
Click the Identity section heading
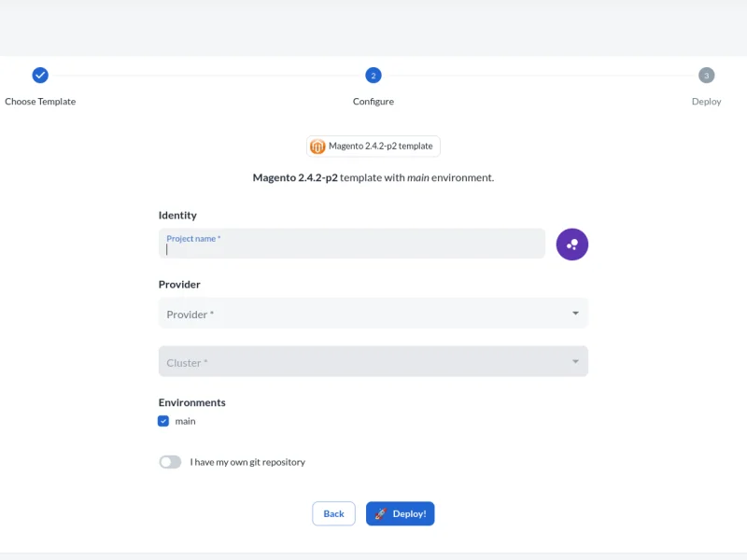177,216
